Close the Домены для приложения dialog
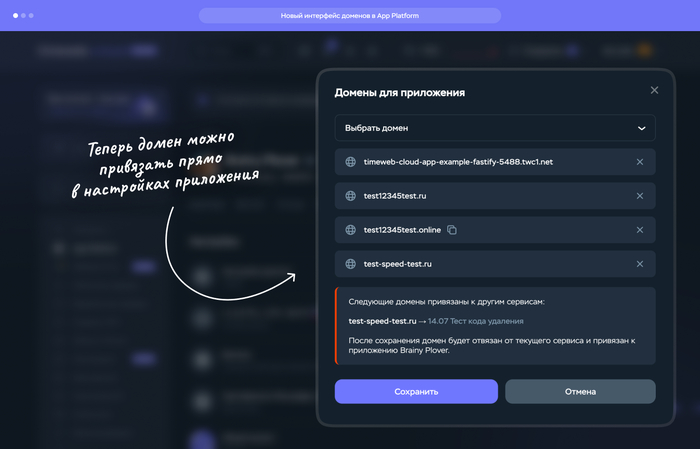This screenshot has width=700, height=449. (654, 90)
